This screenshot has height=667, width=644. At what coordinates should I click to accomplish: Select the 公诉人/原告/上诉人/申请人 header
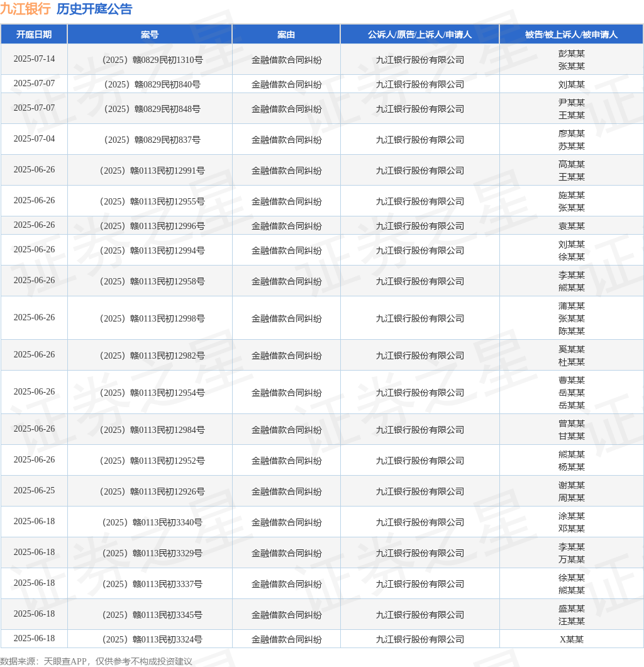pos(419,35)
